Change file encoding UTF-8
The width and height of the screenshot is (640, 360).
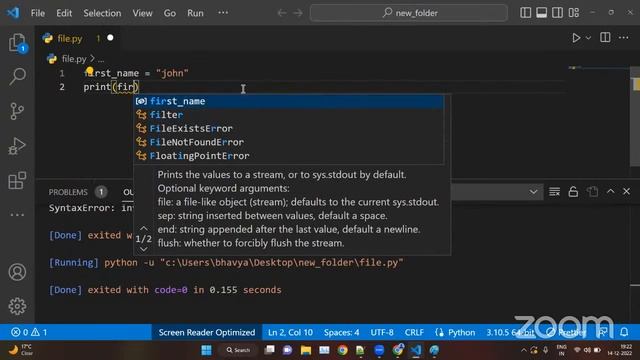(x=382, y=332)
